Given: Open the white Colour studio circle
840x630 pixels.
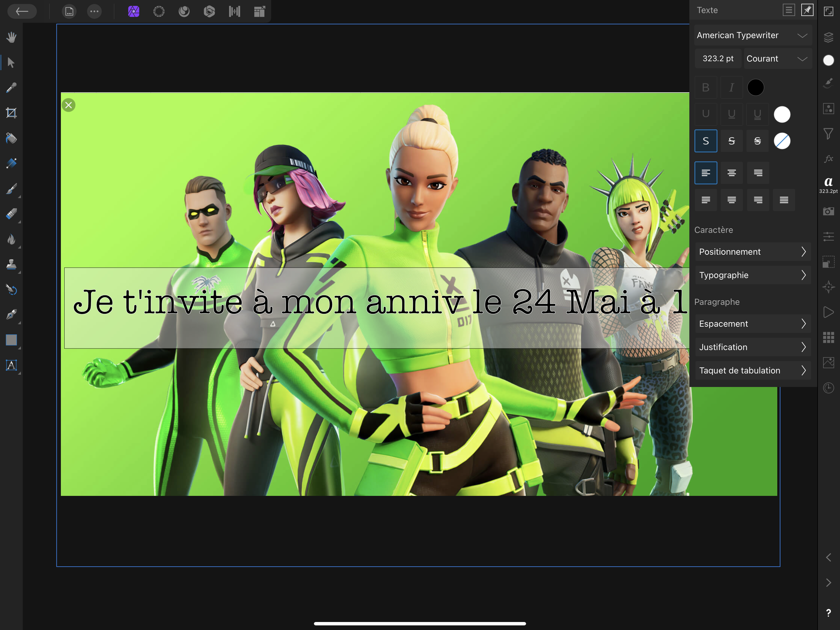Looking at the screenshot, I should pyautogui.click(x=829, y=60).
